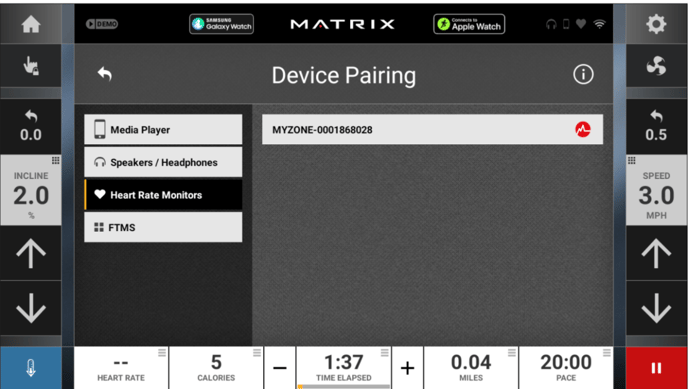This screenshot has height=389, width=688.
Task: Open Calories tile menu
Action: point(257,353)
